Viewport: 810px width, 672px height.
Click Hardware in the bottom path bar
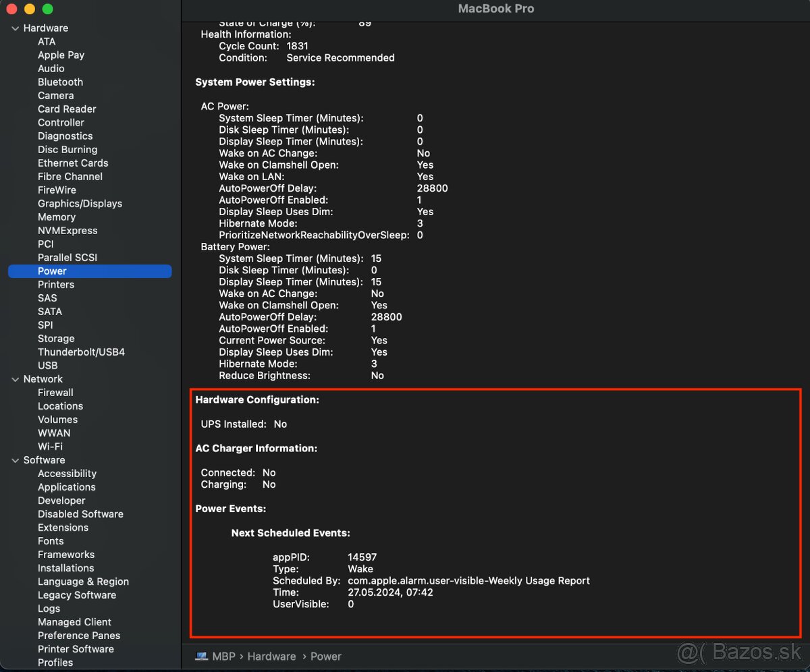tap(271, 656)
